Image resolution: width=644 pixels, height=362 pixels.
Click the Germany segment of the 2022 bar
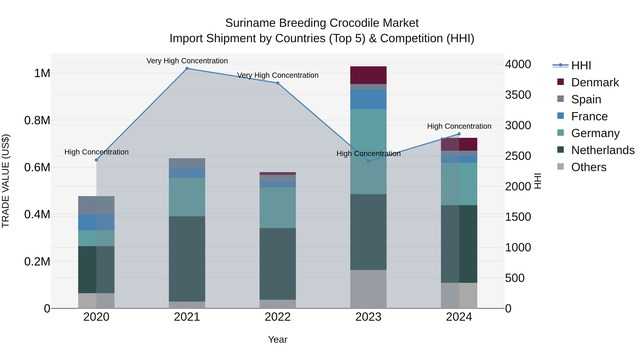point(278,208)
